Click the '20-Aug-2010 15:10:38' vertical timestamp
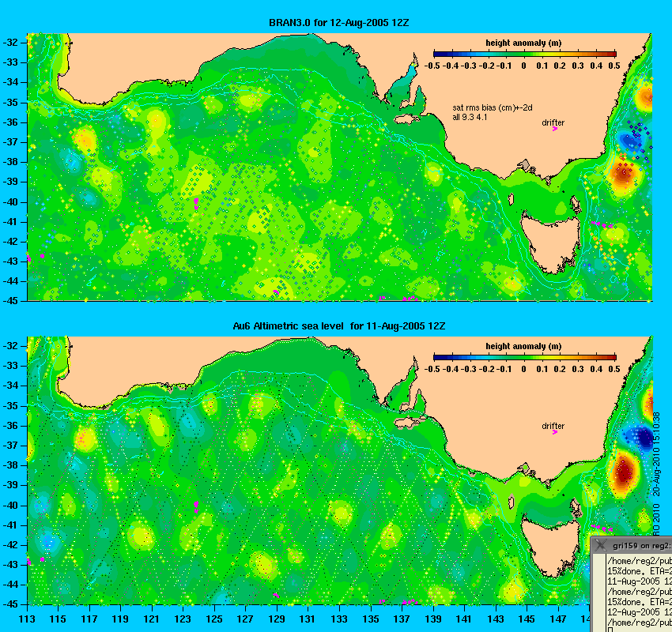The width and height of the screenshot is (672, 632). [x=656, y=454]
